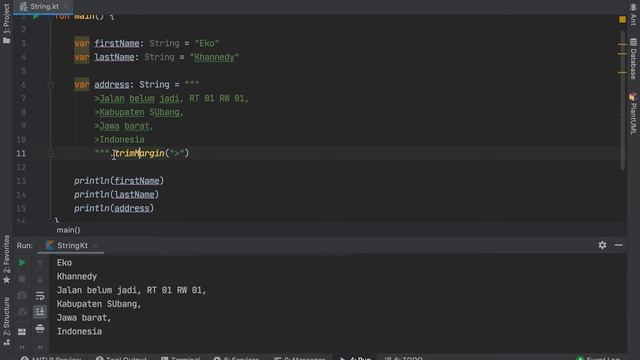Screen dimensions: 640x360
Task: Open the PlantUML tool window
Action: point(633,113)
